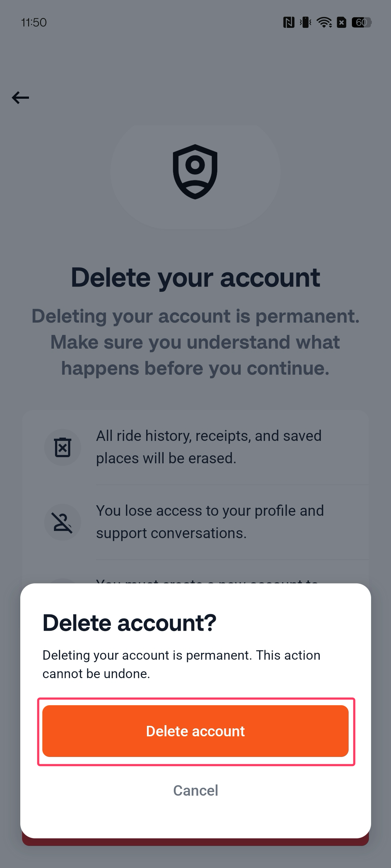Screen dimensions: 391x868
Task: Tap the vibrate mode icon in the status bar
Action: [306, 22]
